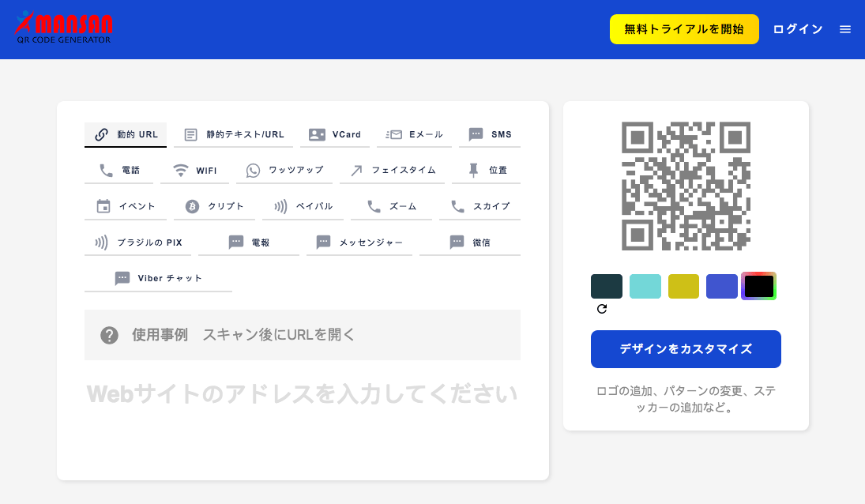This screenshot has height=504, width=865.
Task: Click the WhatsApp icon beside ワッツアップ
Action: tap(254, 171)
